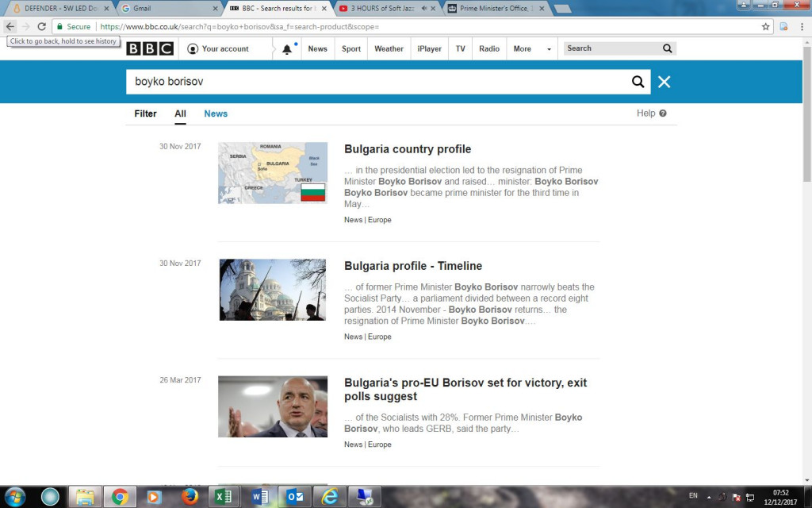Click cathedral photo thumbnail
This screenshot has height=508, width=812.
point(273,290)
